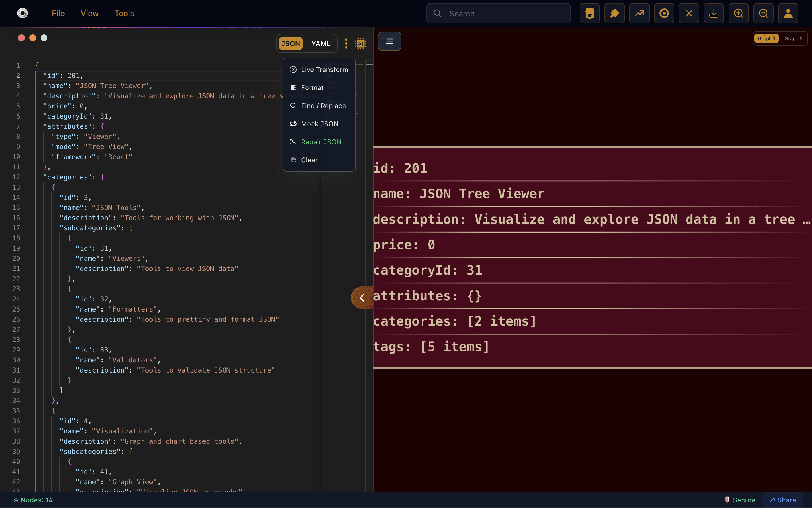The width and height of the screenshot is (812, 508).
Task: Click the "name": "Graph View" code line
Action: pyautogui.click(x=118, y=482)
